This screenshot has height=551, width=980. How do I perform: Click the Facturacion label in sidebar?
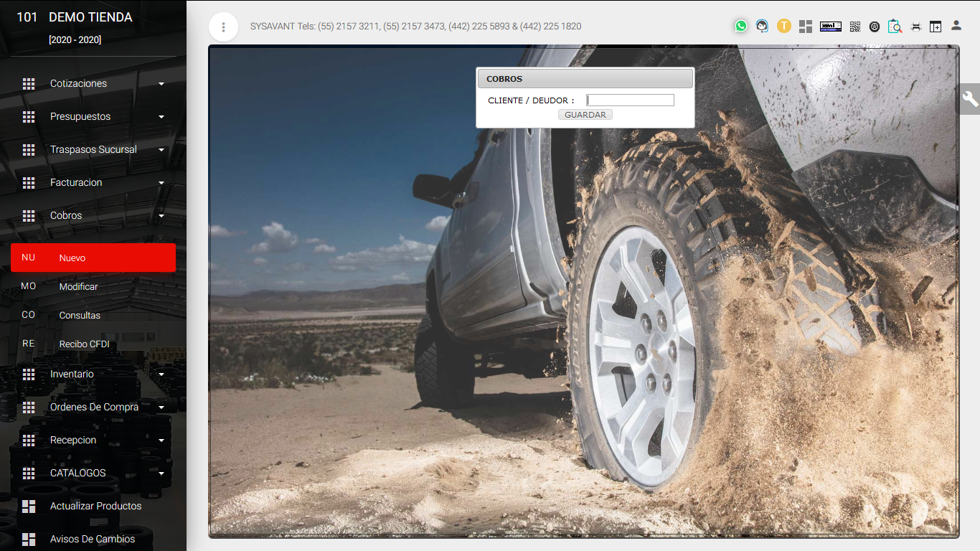pyautogui.click(x=76, y=183)
